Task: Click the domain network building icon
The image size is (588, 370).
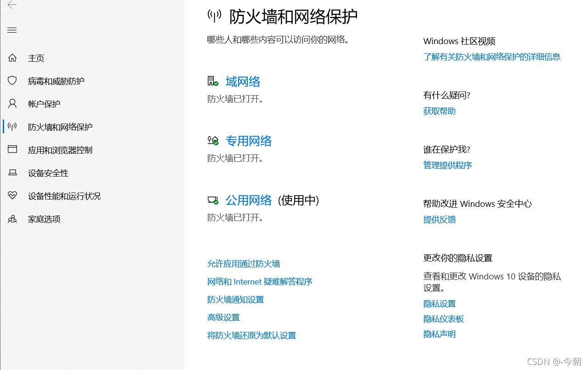Action: 212,81
